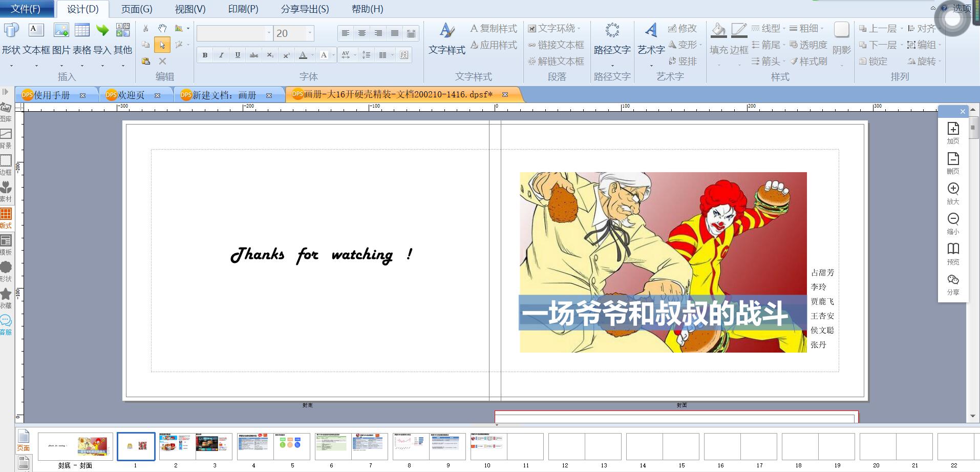Select page thumbnail numbered 4
The width and height of the screenshot is (980, 472).
[x=254, y=447]
